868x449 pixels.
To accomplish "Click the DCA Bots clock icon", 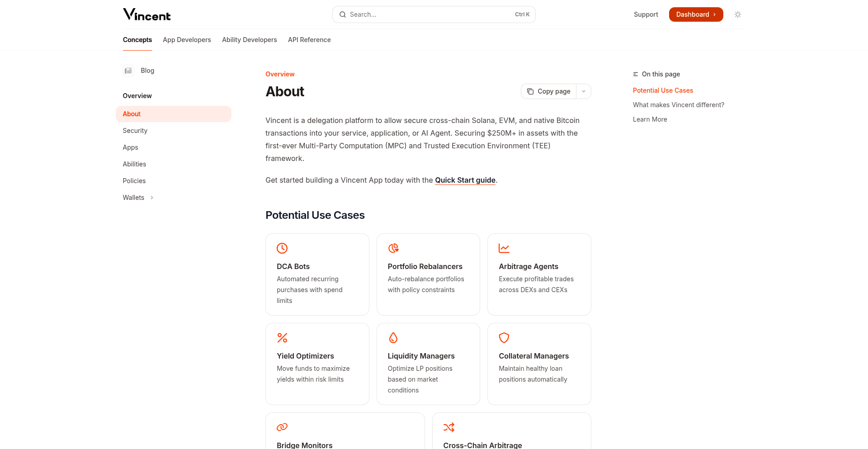I will tap(282, 248).
